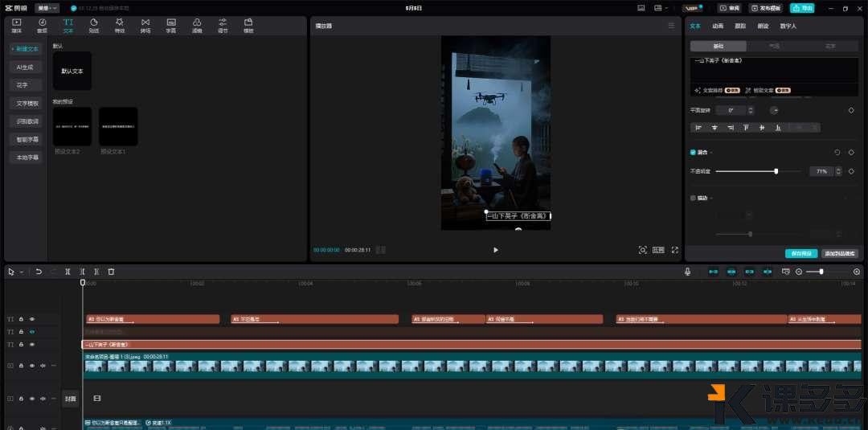Open the 字幕 captions panel
This screenshot has height=430, width=868.
(171, 26)
